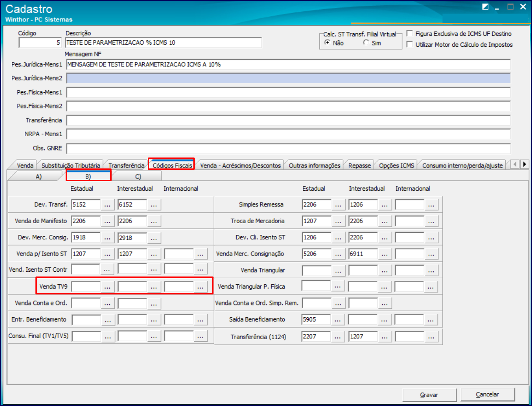Image resolution: width=532 pixels, height=406 pixels.
Task: Open the Transferência (1124) Internacional lookup
Action: click(431, 336)
